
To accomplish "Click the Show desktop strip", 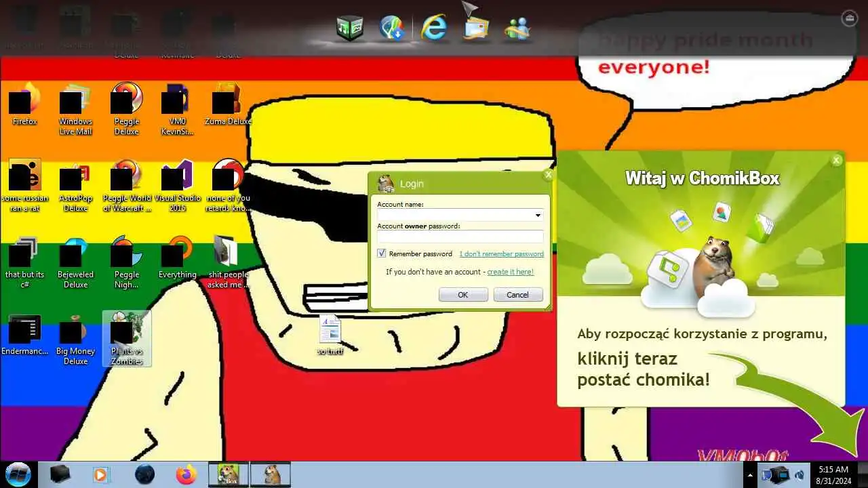I will point(863,474).
